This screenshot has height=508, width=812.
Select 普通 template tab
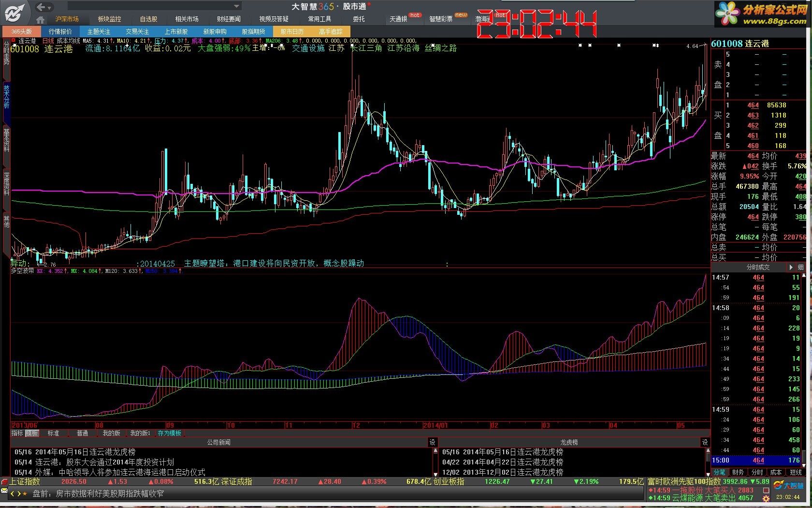pos(82,433)
